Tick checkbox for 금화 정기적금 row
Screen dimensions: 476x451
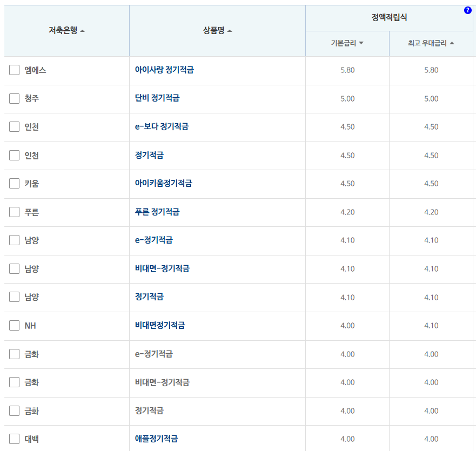coord(14,410)
